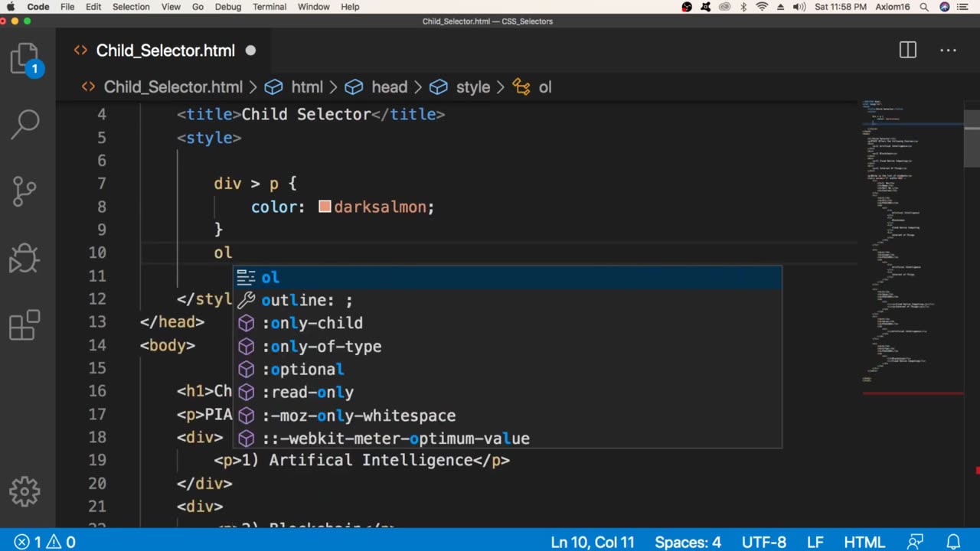Image resolution: width=980 pixels, height=551 pixels.
Task: Choose the ':only-of-type' suggestion
Action: point(508,346)
